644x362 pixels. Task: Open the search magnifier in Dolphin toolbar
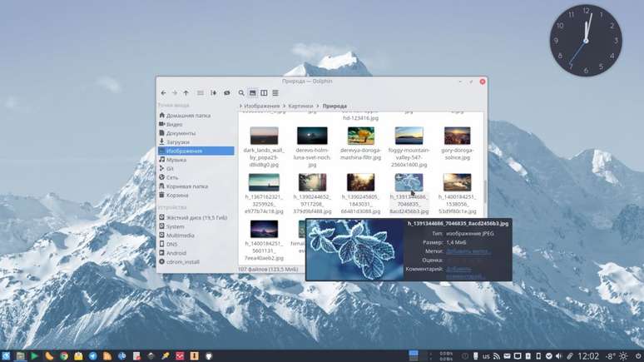tap(241, 93)
